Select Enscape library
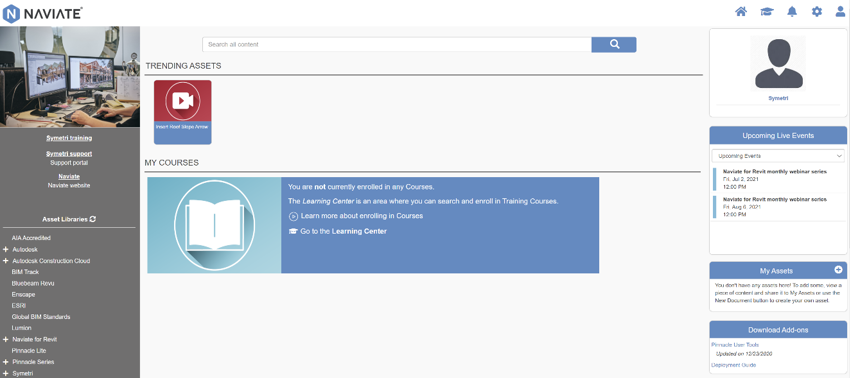The image size is (850, 378). [23, 294]
